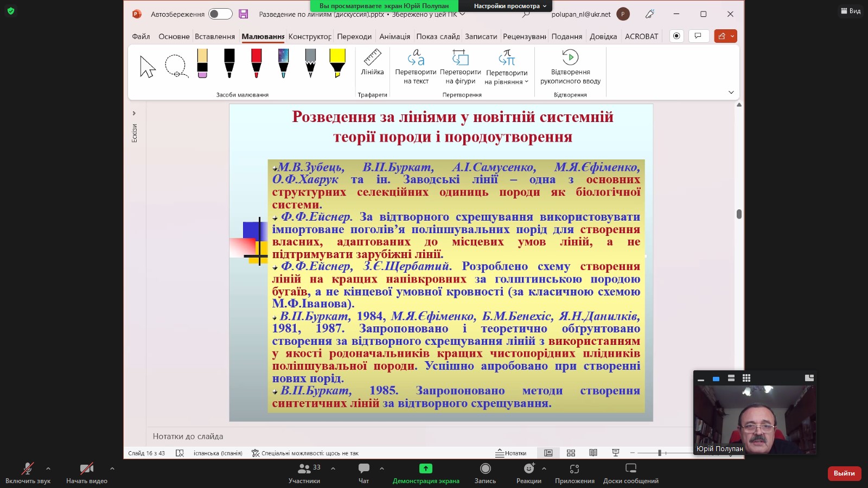Choose the eraser tool
The height and width of the screenshot is (488, 868).
pyautogui.click(x=202, y=63)
